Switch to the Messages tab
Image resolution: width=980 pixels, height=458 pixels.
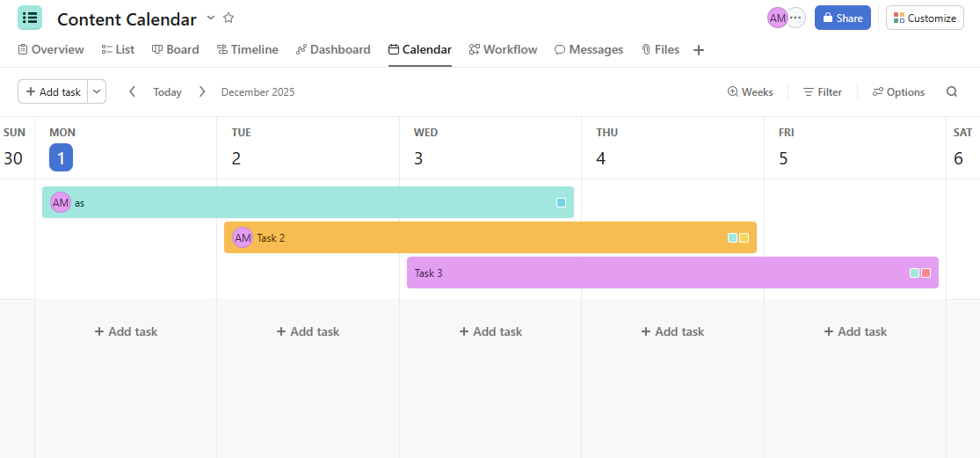(x=589, y=49)
